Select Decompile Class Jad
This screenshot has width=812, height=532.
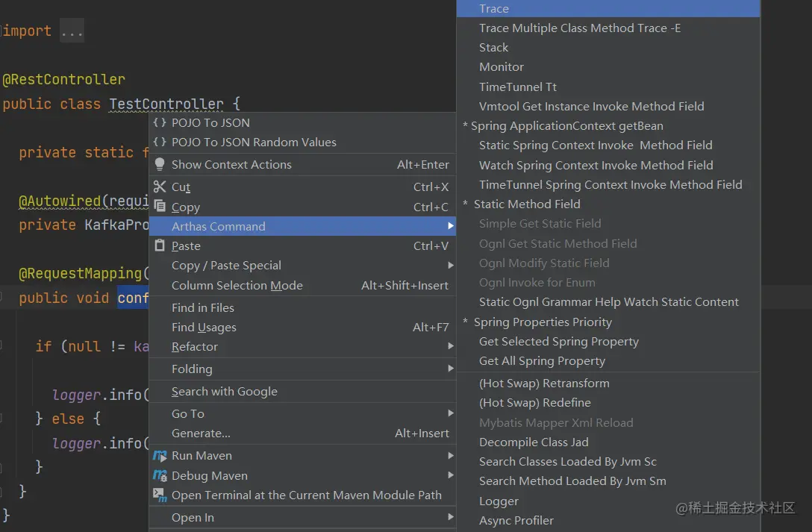(x=608, y=442)
